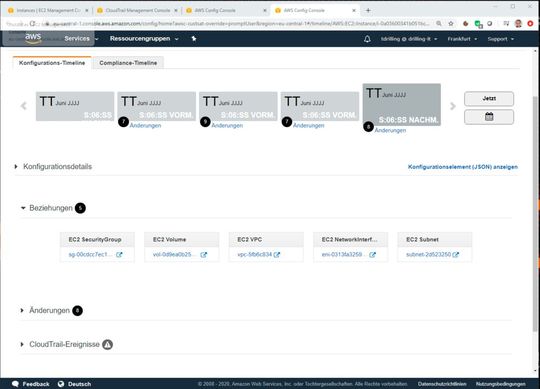Click the AWS logo home icon
Image resolution: width=540 pixels, height=389 pixels.
(x=33, y=38)
